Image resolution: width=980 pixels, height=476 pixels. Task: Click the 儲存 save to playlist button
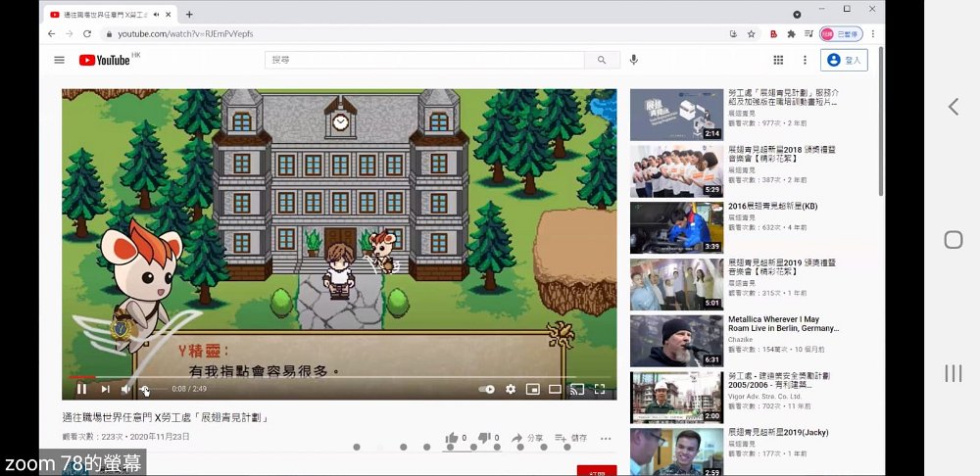pos(570,439)
